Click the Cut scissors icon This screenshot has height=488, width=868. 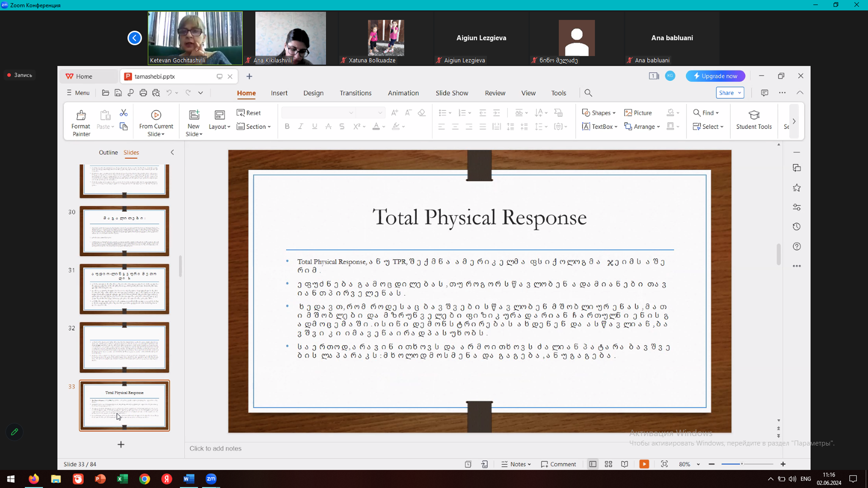[x=123, y=113]
